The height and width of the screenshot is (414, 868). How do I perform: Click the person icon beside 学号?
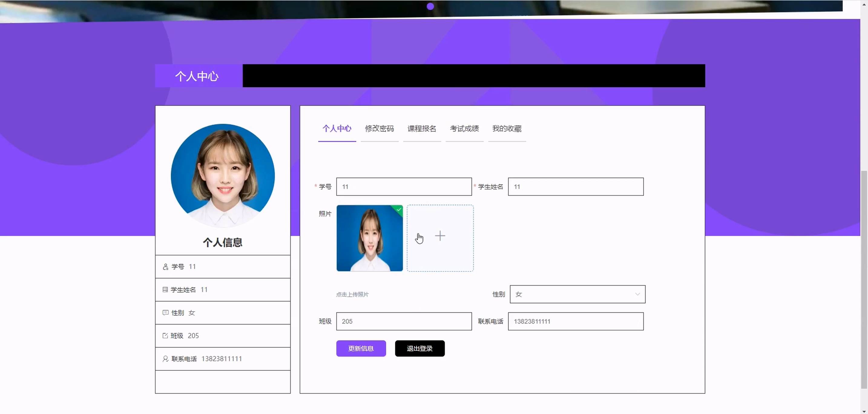(x=166, y=267)
